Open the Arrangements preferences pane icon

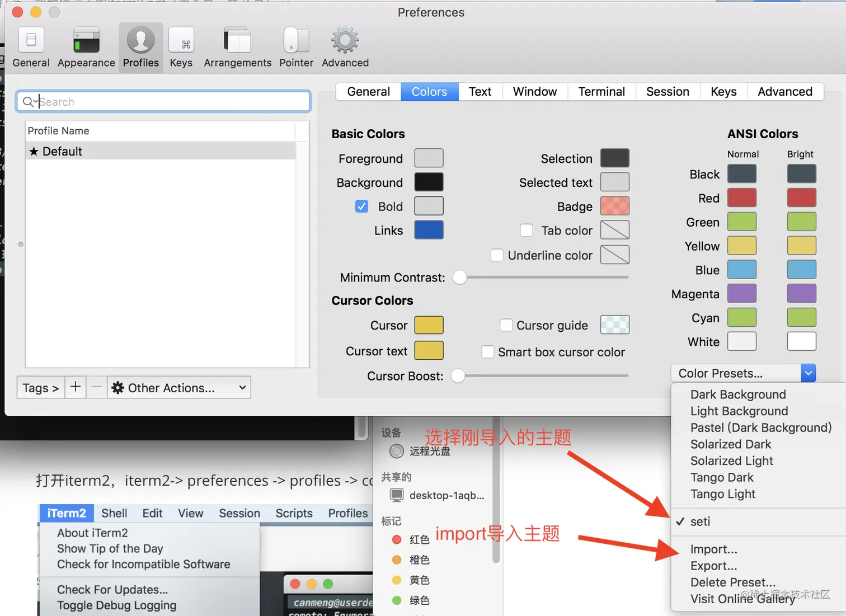pos(238,40)
